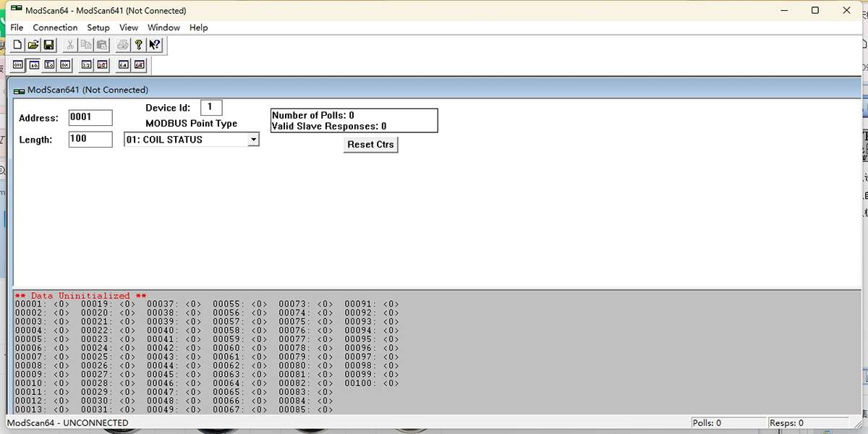Viewport: 868px width, 434px height.
Task: Select the hexadecimal (0x) data display icon
Action: pyautogui.click(x=65, y=65)
